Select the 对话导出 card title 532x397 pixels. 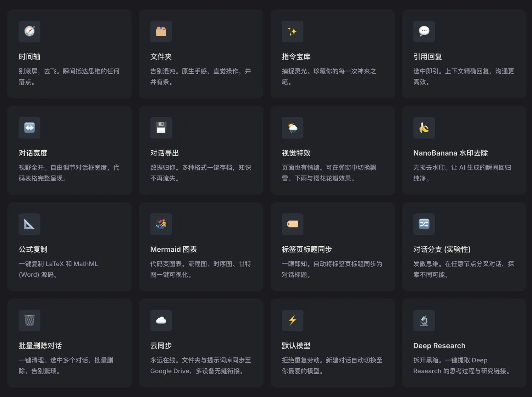coord(165,153)
